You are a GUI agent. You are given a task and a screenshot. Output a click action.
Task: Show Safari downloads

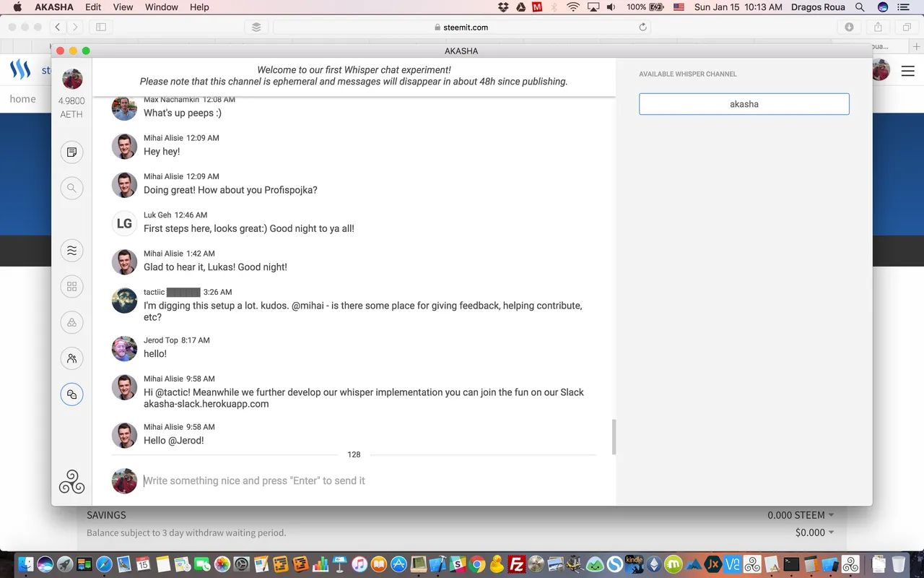[x=850, y=27]
